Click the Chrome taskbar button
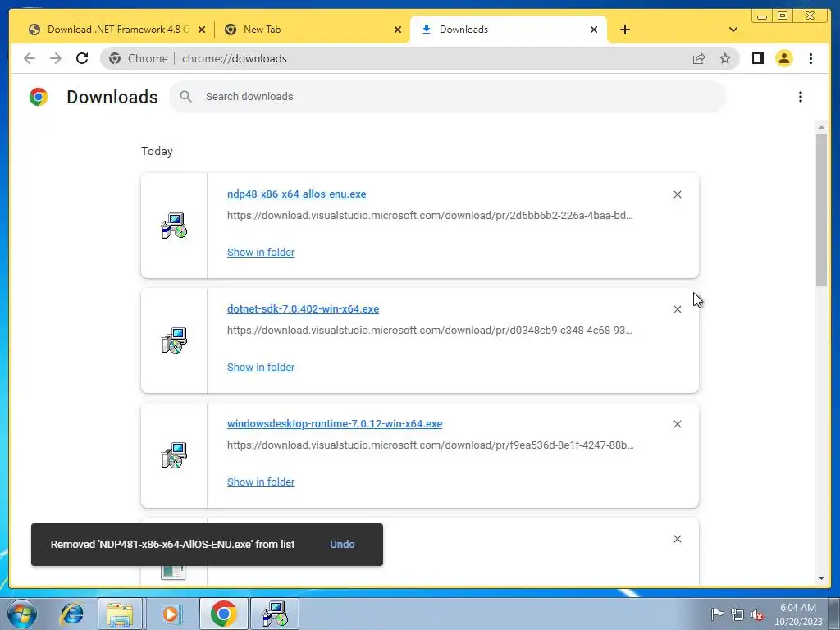Image resolution: width=840 pixels, height=630 pixels. (223, 614)
